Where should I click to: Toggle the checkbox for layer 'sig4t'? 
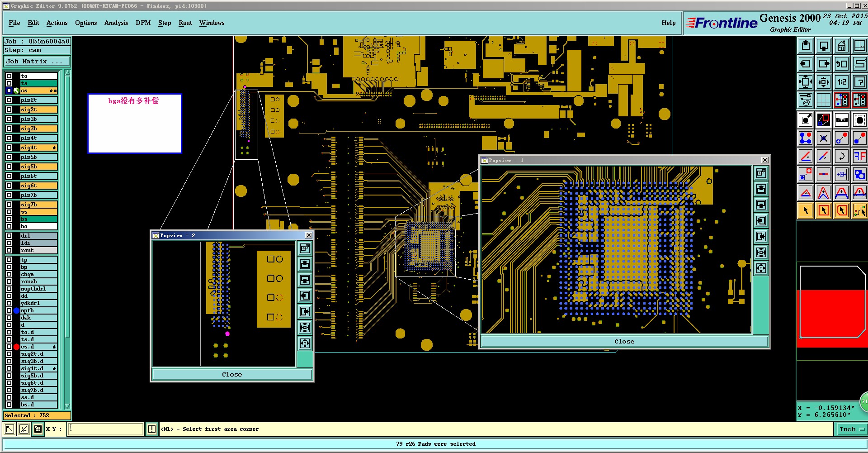[x=9, y=148]
